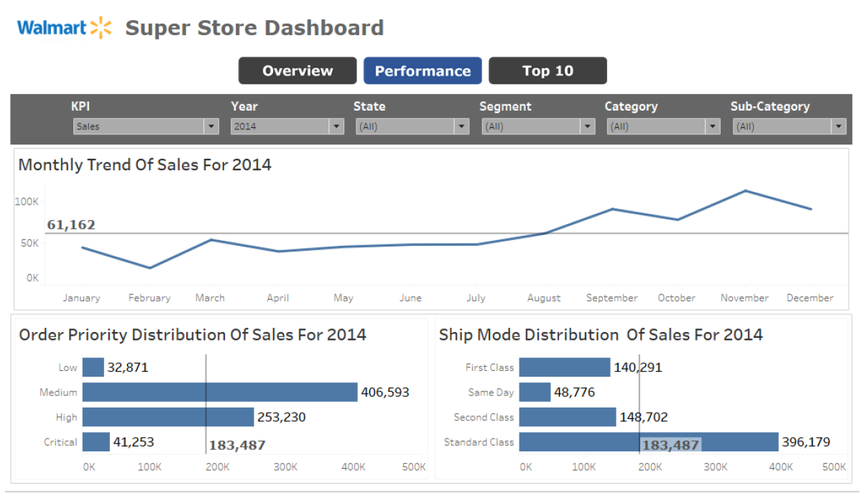Click the February dip on the sales line

149,267
